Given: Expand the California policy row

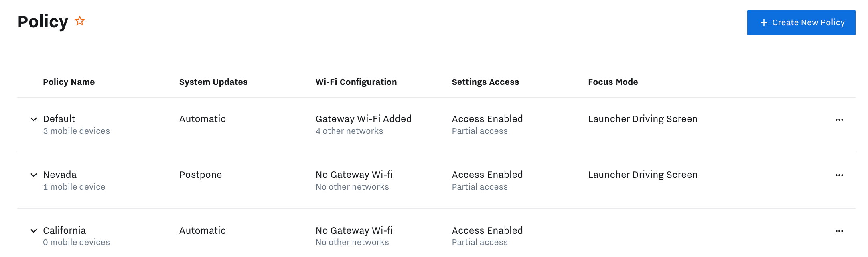Looking at the screenshot, I should tap(34, 231).
